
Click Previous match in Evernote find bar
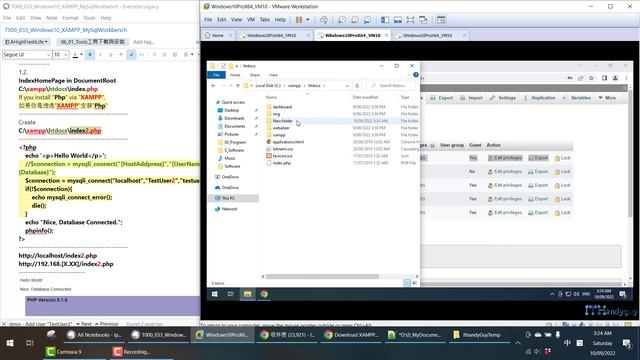pyautogui.click(x=106, y=324)
